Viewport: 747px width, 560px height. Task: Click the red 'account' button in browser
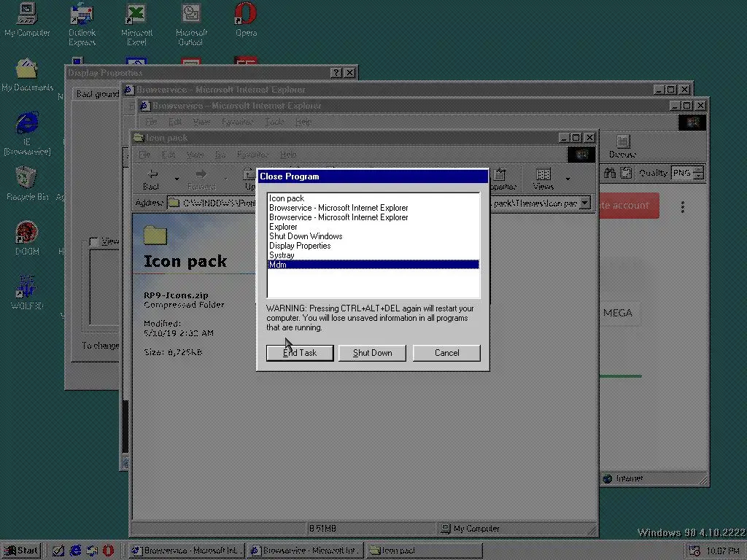(x=628, y=206)
